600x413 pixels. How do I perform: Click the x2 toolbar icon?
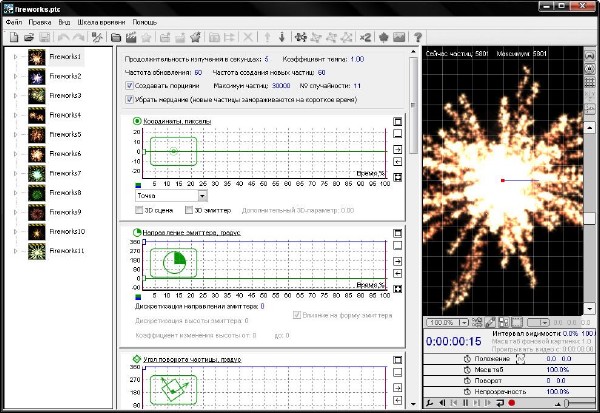coord(366,37)
